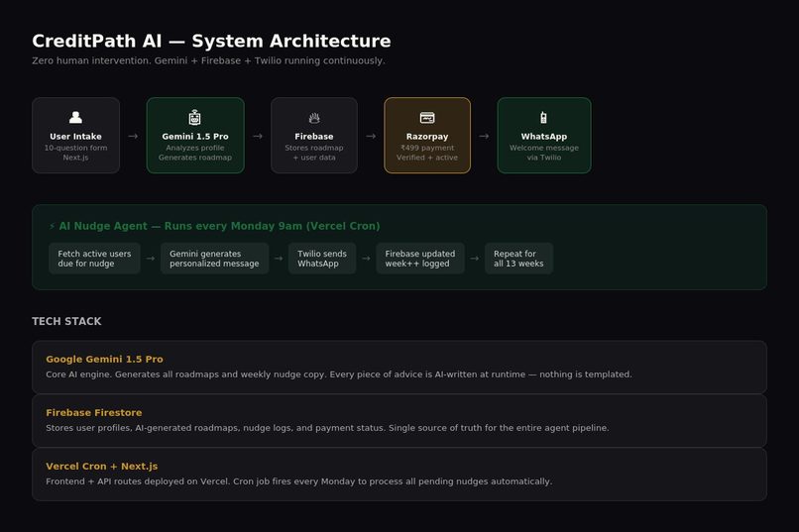799x532 pixels.
Task: Click the 'Stores user profiles' description line
Action: click(327, 428)
